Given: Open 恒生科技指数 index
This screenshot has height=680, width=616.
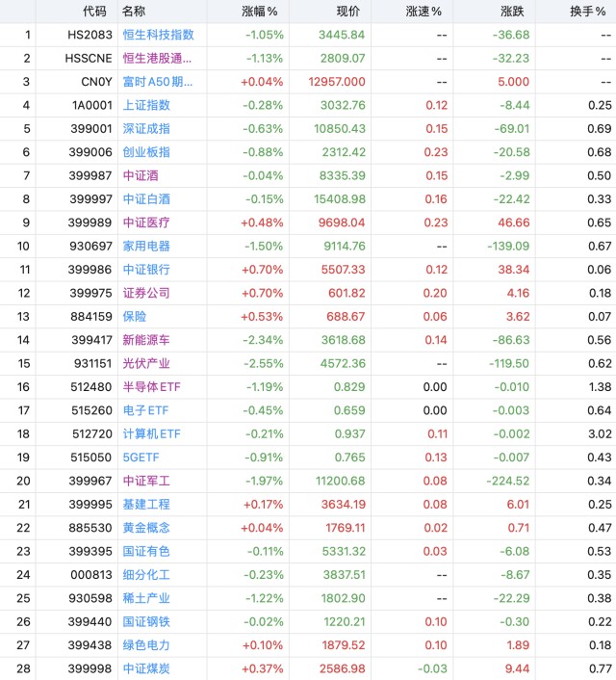Looking at the screenshot, I should (x=158, y=35).
